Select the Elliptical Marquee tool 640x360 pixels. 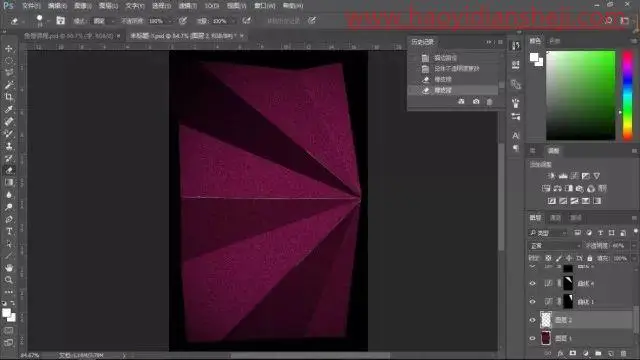(9, 61)
